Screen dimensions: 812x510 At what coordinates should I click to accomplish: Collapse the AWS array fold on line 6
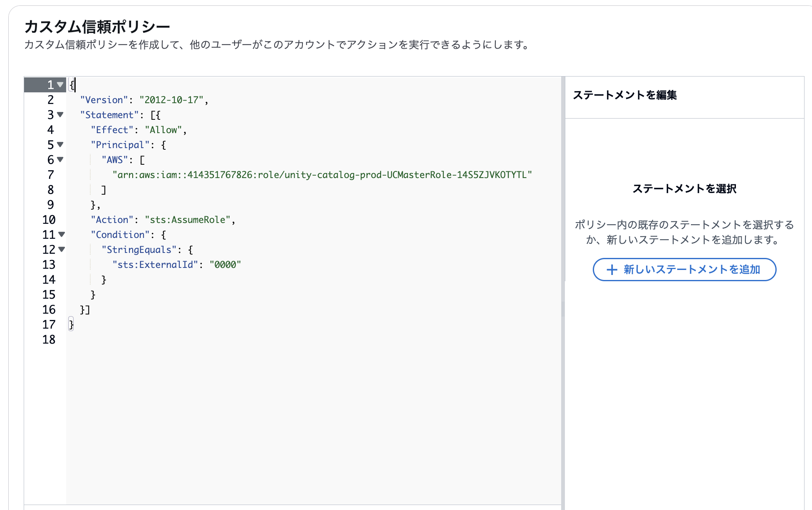pos(60,159)
